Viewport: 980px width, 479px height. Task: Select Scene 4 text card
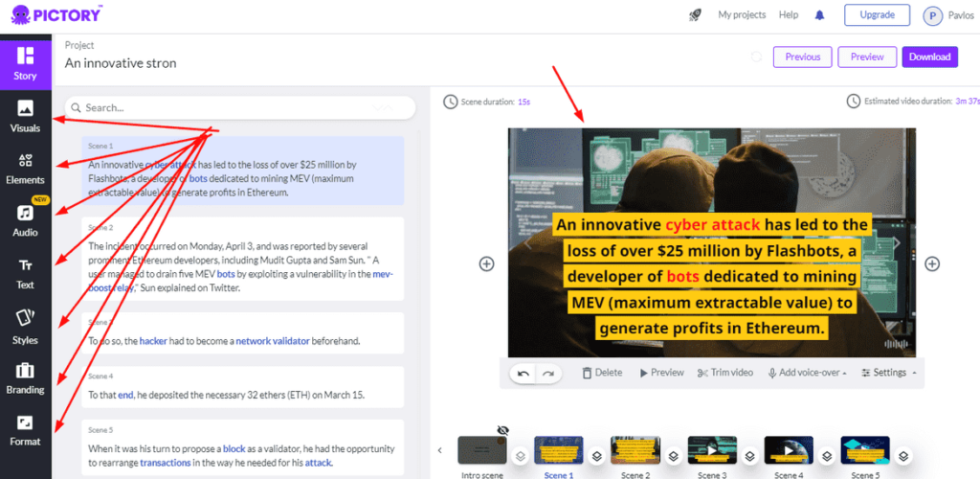(x=242, y=386)
